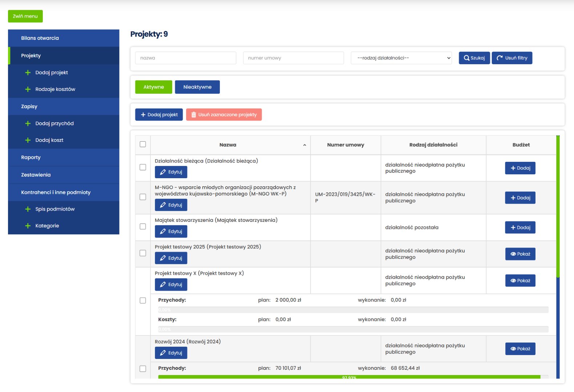Tick the select-all checkbox in table header
Viewport: 574px width, 392px height.
(143, 144)
